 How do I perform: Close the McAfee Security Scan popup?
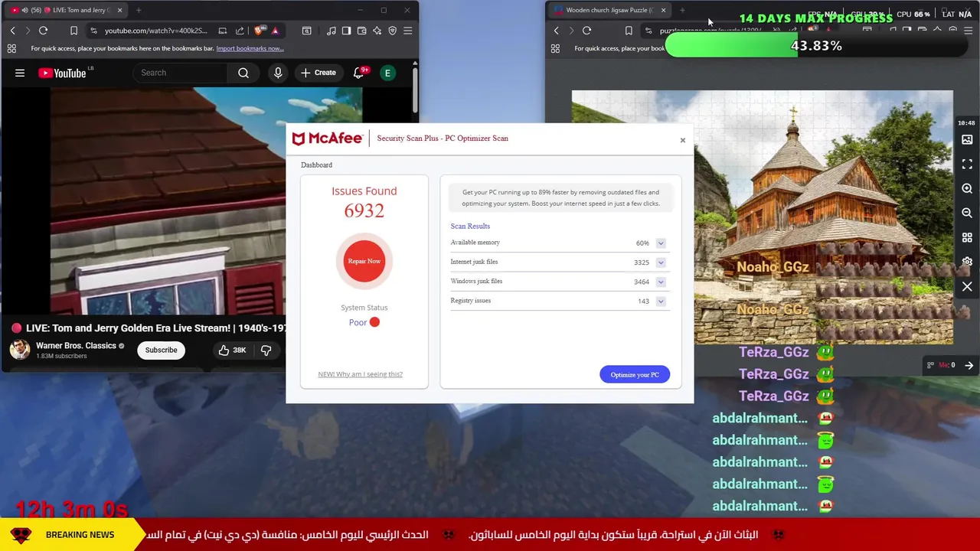[683, 140]
